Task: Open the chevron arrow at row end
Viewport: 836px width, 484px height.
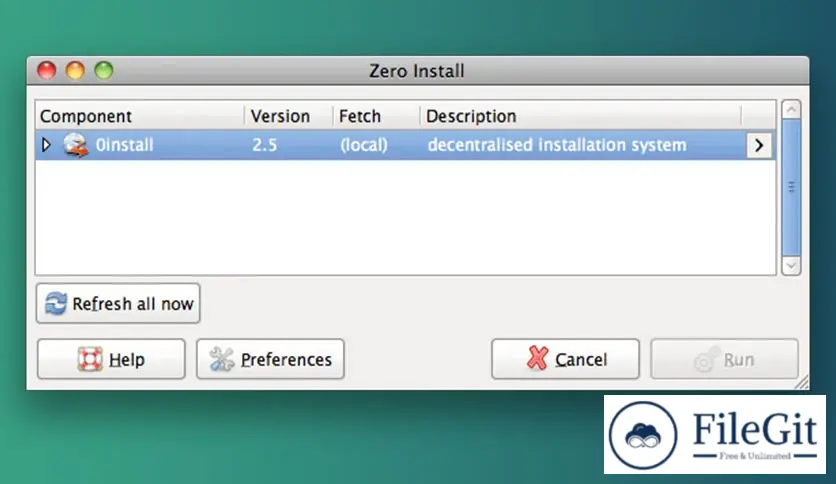Action: [759, 145]
